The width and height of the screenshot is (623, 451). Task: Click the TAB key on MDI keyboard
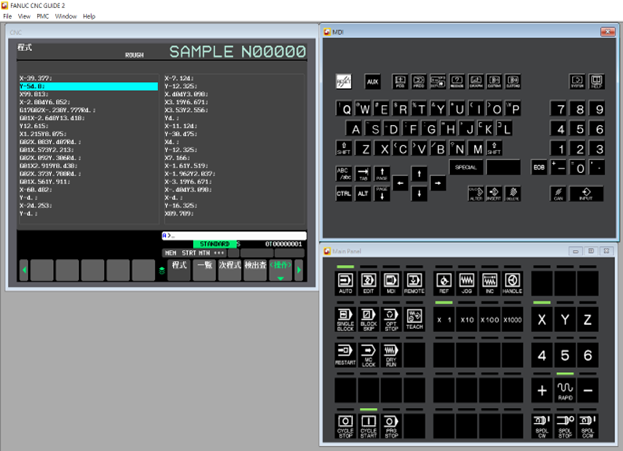(363, 174)
